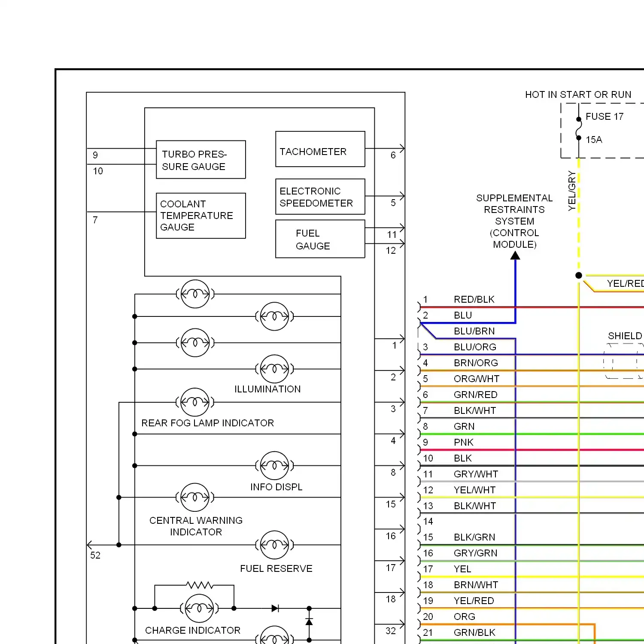644x644 pixels.
Task: Select the CENTRAL WARNING INDICATOR label
Action: pos(196,526)
